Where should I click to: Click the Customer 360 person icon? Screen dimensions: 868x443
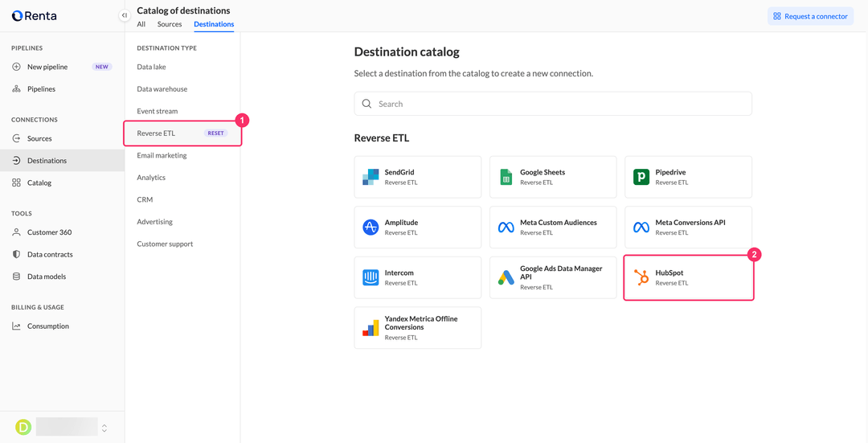16,232
